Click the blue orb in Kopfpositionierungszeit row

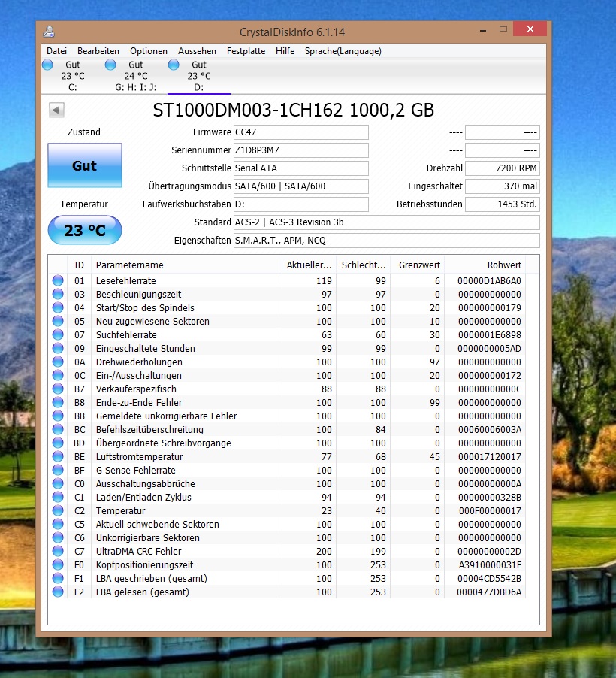point(58,564)
